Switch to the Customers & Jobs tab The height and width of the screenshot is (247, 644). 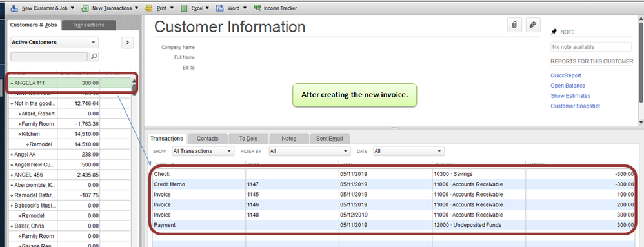[x=34, y=25]
